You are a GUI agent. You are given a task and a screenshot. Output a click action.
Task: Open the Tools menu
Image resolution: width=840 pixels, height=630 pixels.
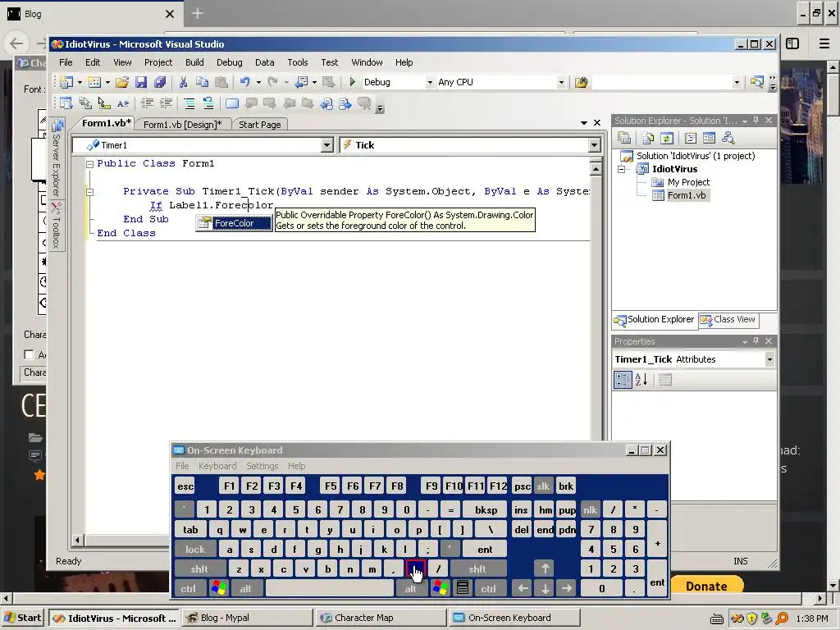tap(297, 62)
